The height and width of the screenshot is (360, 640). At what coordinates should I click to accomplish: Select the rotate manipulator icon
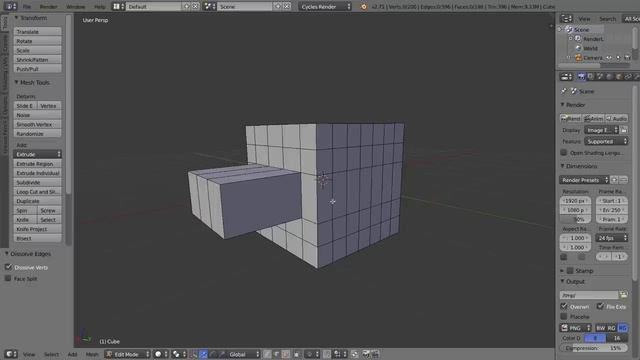coord(213,354)
